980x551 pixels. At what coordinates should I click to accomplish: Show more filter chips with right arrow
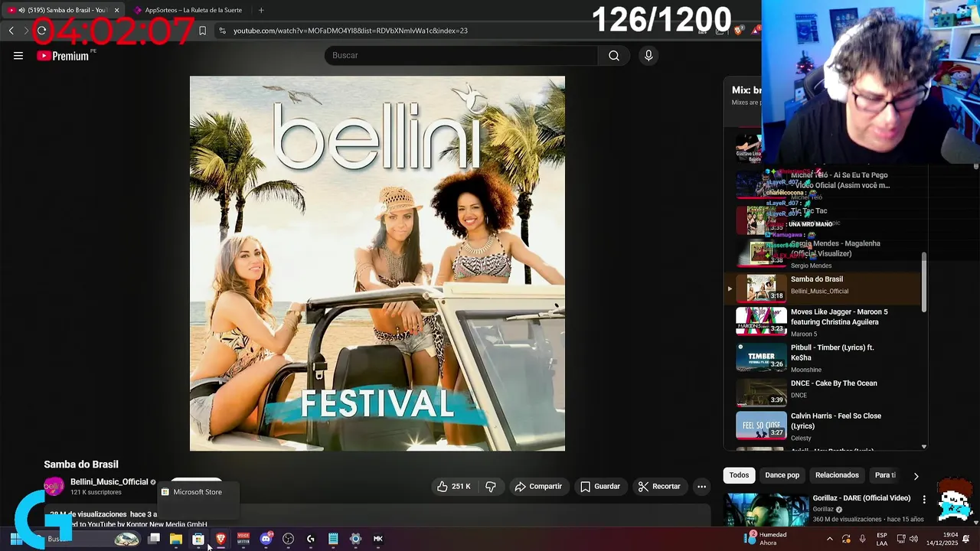pyautogui.click(x=916, y=476)
